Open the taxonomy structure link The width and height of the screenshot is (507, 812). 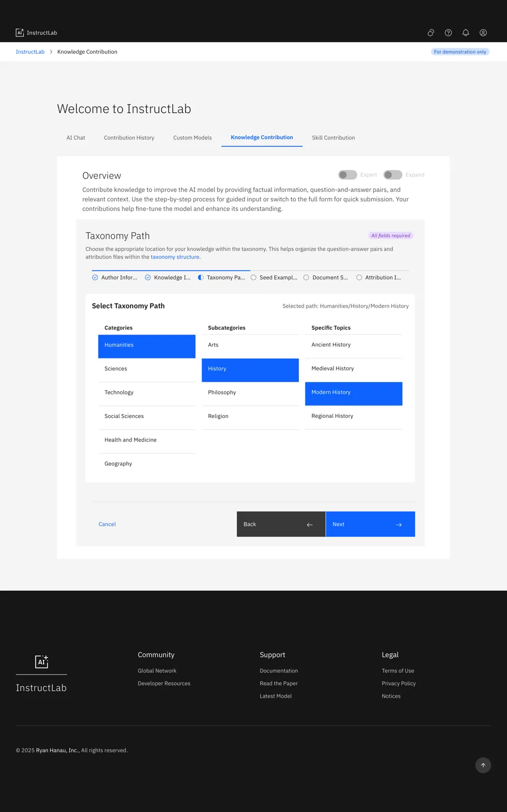click(175, 257)
